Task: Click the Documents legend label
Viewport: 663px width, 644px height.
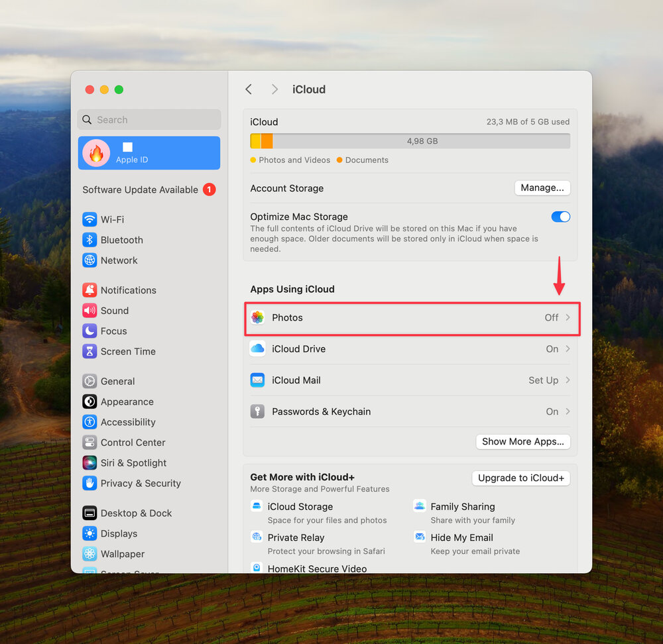Action: (367, 160)
